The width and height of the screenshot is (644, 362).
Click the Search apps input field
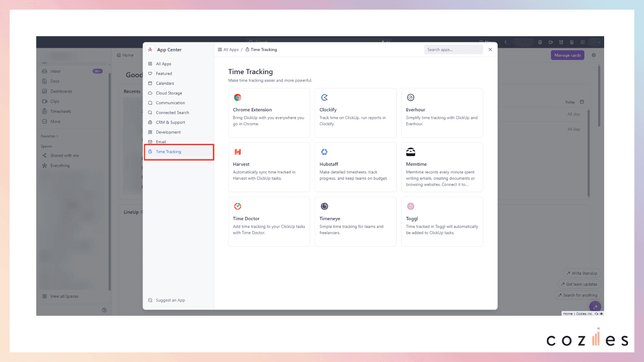pyautogui.click(x=453, y=49)
